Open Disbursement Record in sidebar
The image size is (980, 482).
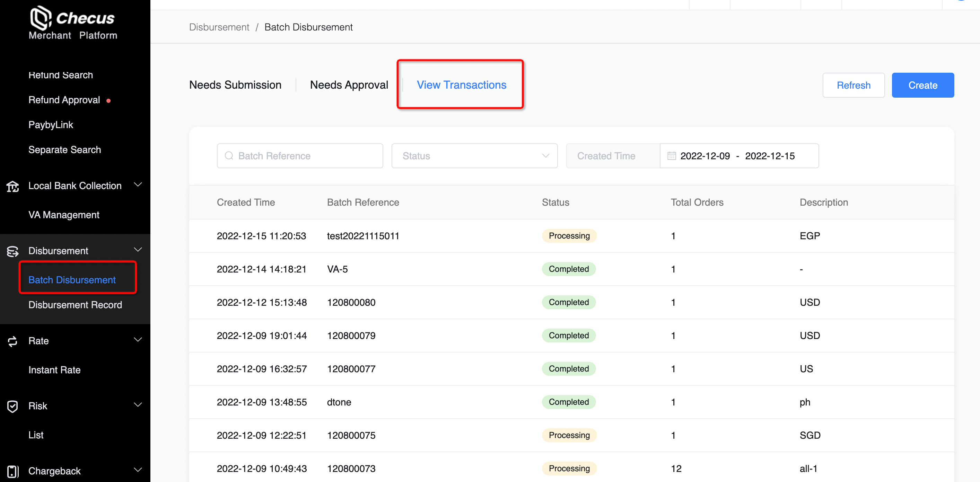75,305
